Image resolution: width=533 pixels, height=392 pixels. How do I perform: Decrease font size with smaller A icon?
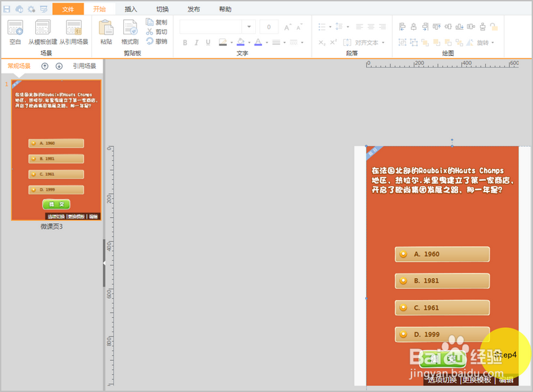[299, 27]
